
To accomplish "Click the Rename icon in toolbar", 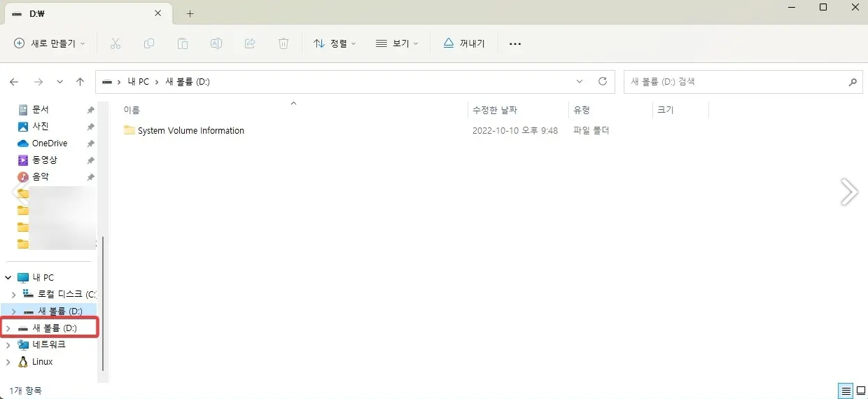I will 216,43.
